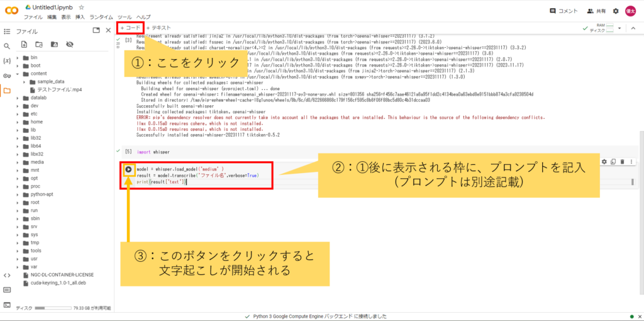Collapse the content folder
The width and height of the screenshot is (644, 321).
[x=18, y=74]
